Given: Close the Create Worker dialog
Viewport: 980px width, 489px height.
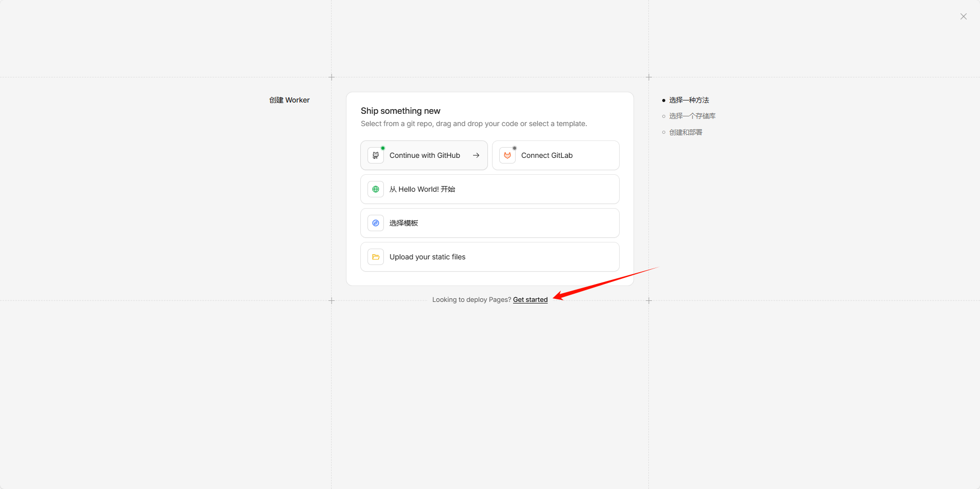Looking at the screenshot, I should point(964,16).
